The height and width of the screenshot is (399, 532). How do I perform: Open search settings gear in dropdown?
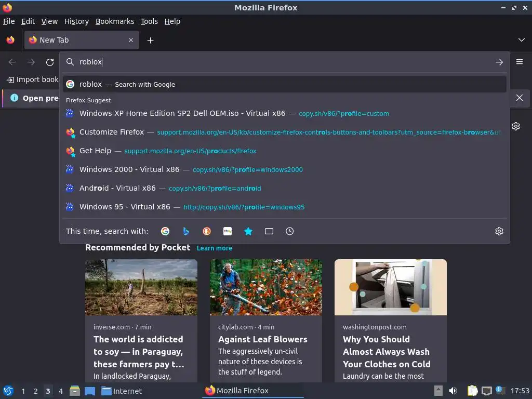(499, 231)
